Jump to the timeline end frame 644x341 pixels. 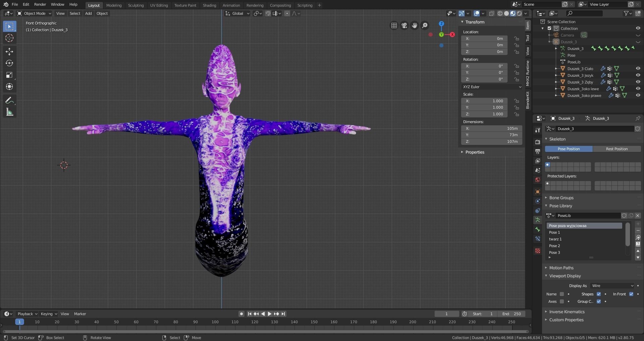pos(283,314)
